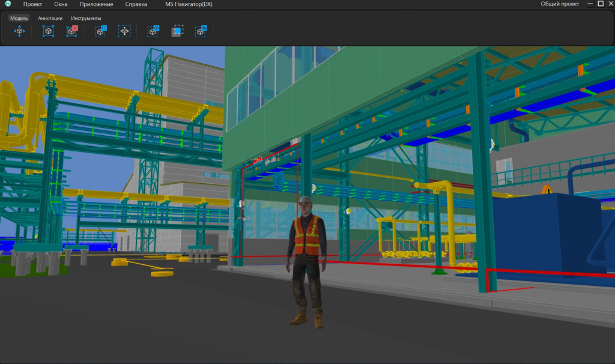
Task: Click the show-object cube with eye icon
Action: point(153,31)
